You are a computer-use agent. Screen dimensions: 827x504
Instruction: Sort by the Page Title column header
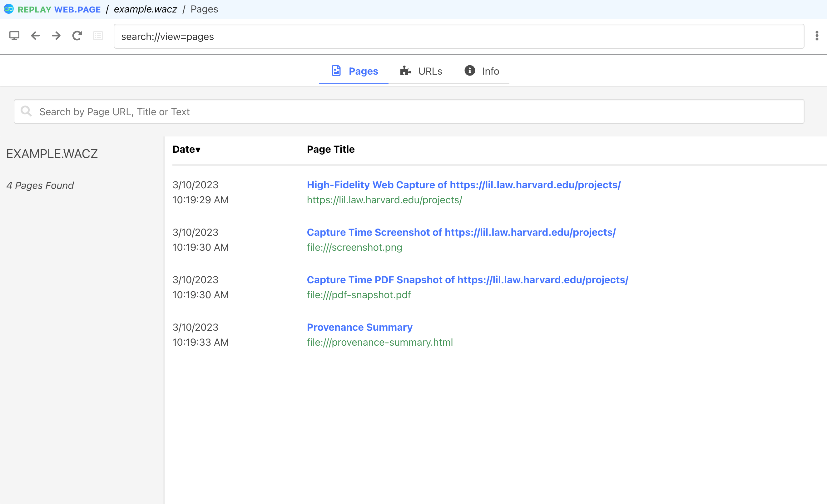(x=331, y=149)
